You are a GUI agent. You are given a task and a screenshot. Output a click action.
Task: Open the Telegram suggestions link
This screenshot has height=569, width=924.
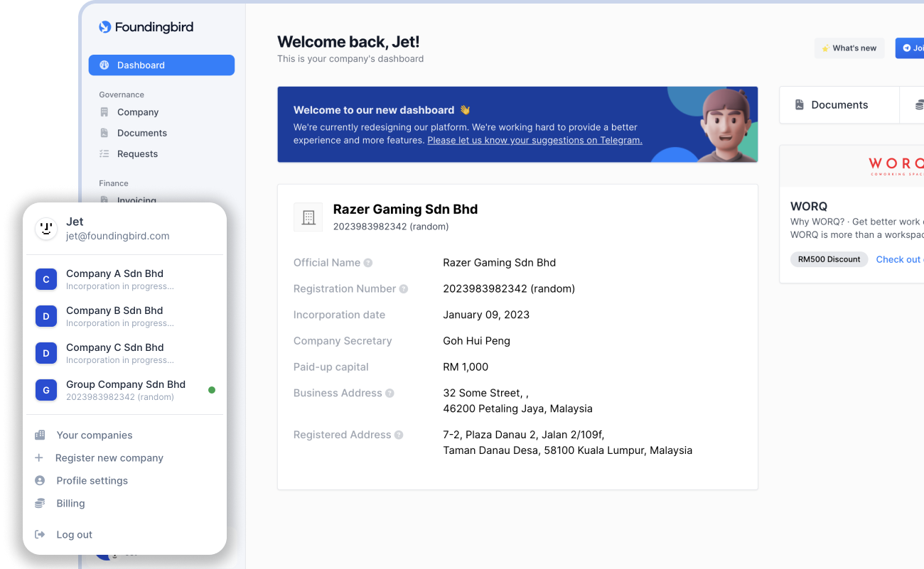coord(534,141)
